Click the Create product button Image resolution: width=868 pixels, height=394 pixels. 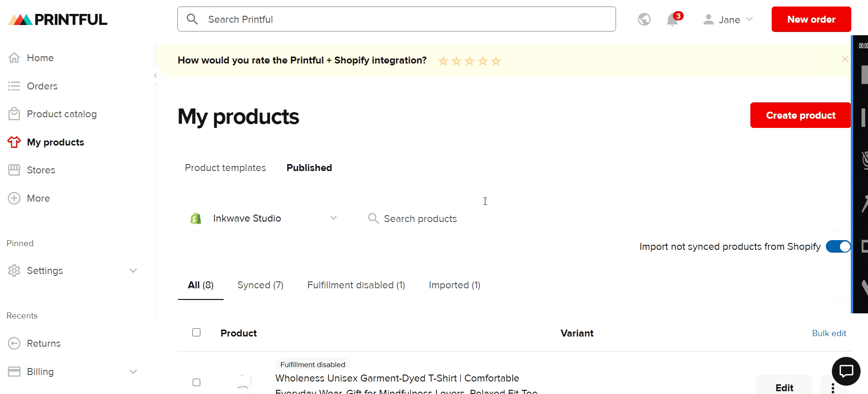pyautogui.click(x=800, y=115)
